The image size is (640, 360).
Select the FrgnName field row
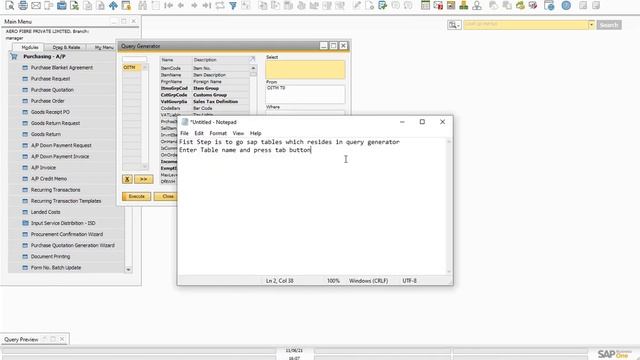(204, 82)
